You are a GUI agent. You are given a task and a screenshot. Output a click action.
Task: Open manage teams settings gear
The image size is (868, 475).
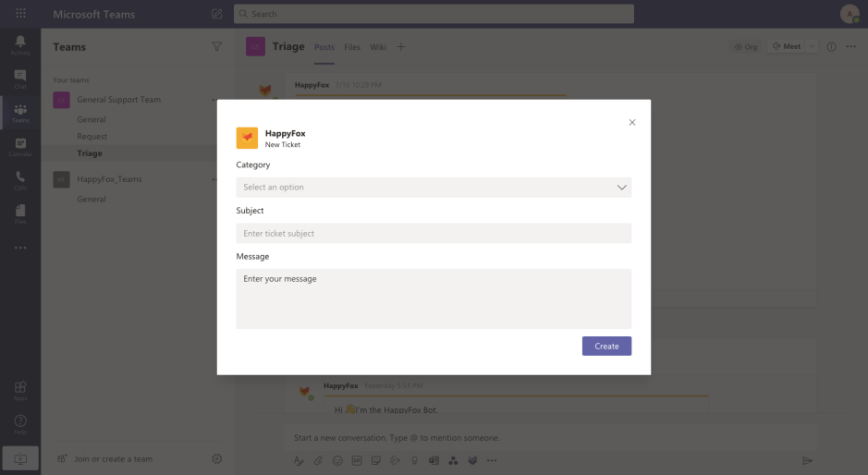pyautogui.click(x=217, y=458)
